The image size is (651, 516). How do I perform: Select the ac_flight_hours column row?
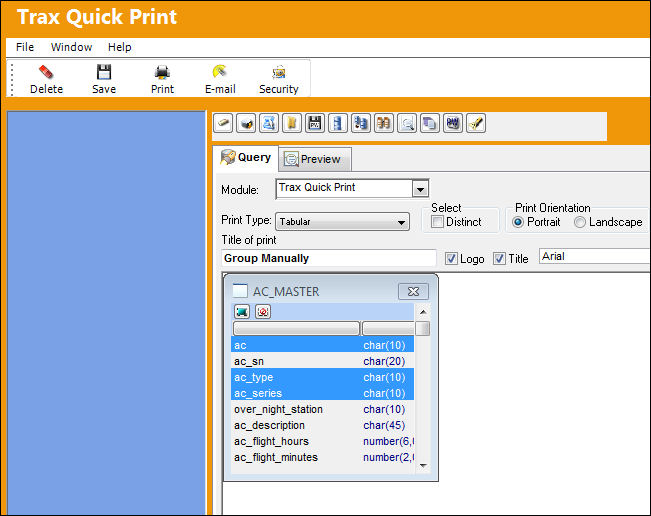tap(323, 441)
